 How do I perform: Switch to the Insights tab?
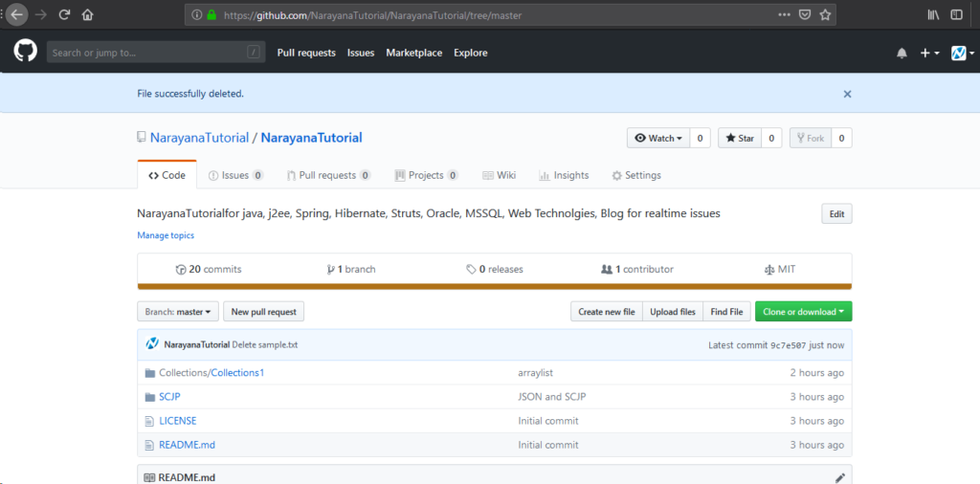point(564,175)
